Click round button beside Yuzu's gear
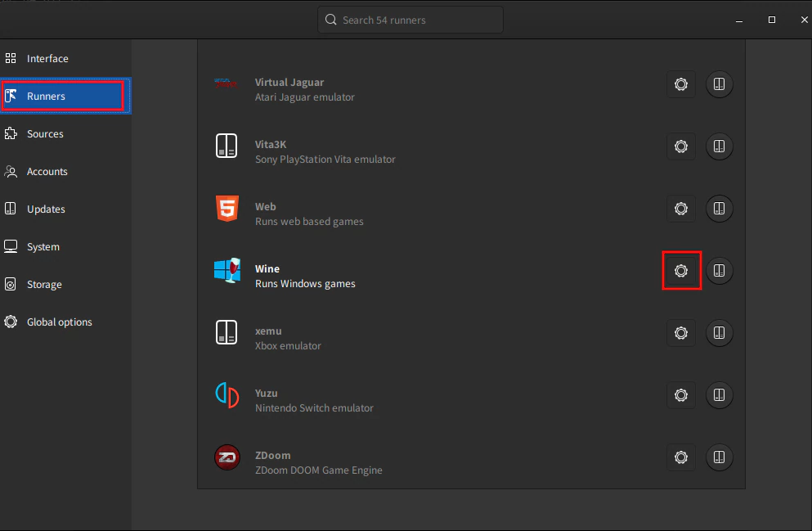 [x=719, y=395]
